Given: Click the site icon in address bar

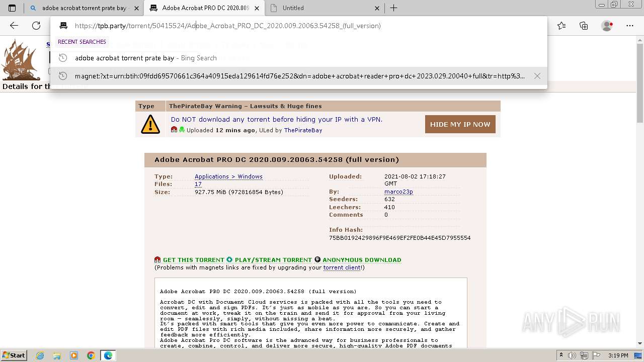Looking at the screenshot, I should pos(63,26).
